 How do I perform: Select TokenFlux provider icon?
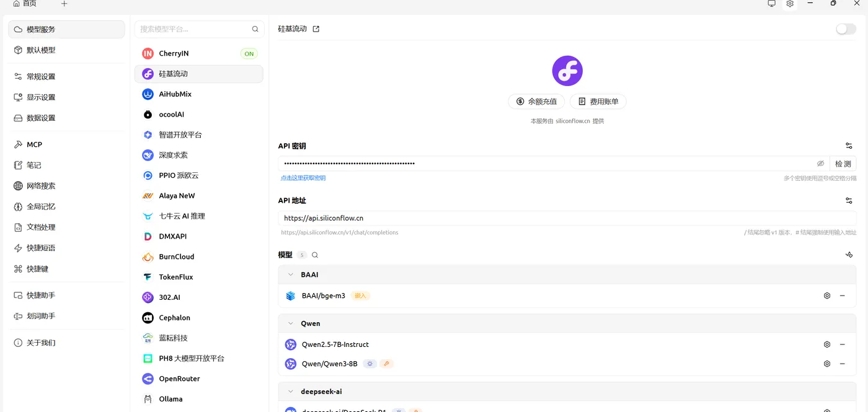(x=148, y=277)
